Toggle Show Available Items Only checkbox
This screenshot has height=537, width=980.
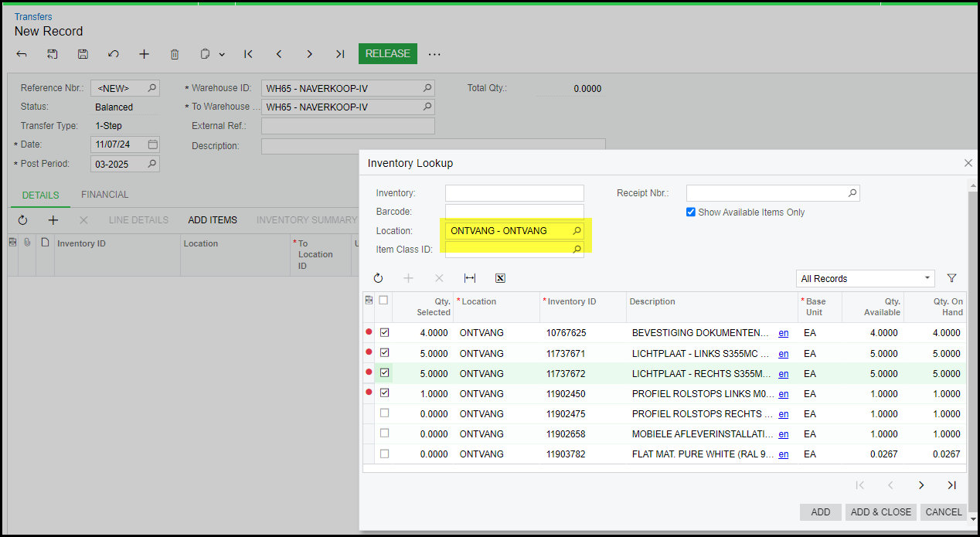(x=691, y=212)
